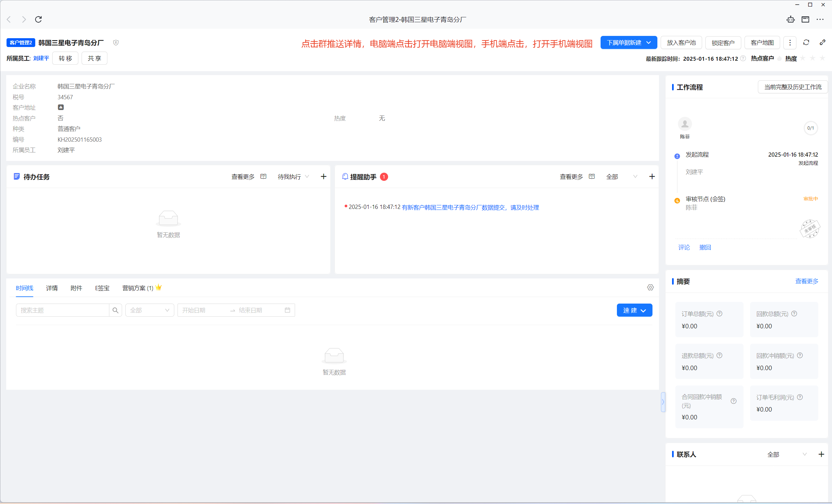Open the 全部 type filter in timeline
Image resolution: width=832 pixels, height=504 pixels.
pyautogui.click(x=149, y=310)
